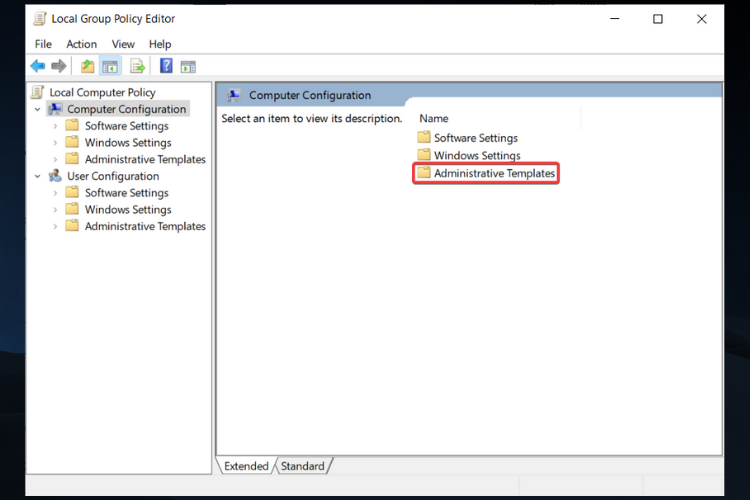Select Local Computer Policy root node

coord(102,92)
